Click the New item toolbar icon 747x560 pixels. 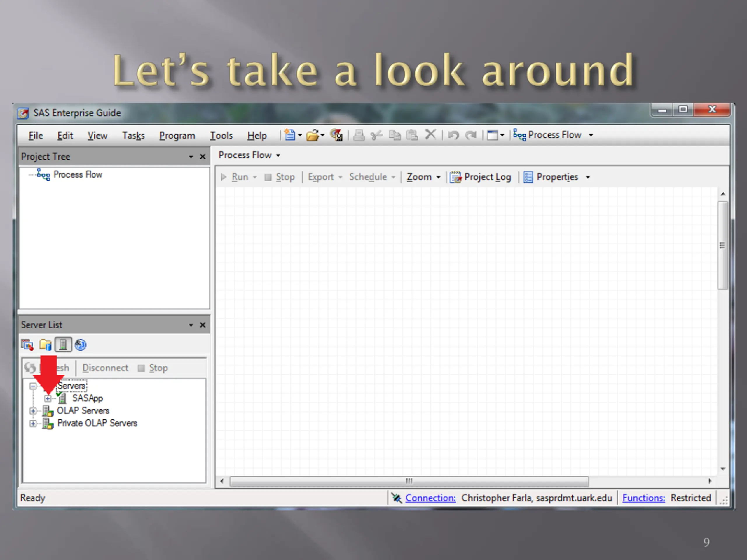coord(289,135)
